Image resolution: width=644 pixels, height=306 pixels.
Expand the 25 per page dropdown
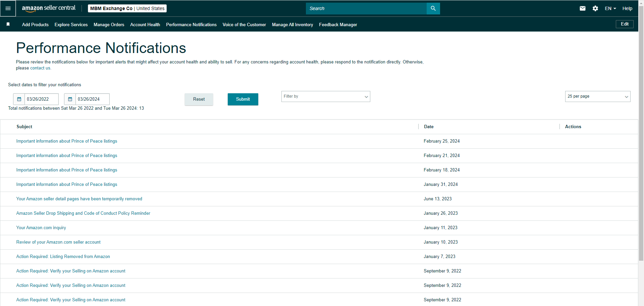click(598, 96)
